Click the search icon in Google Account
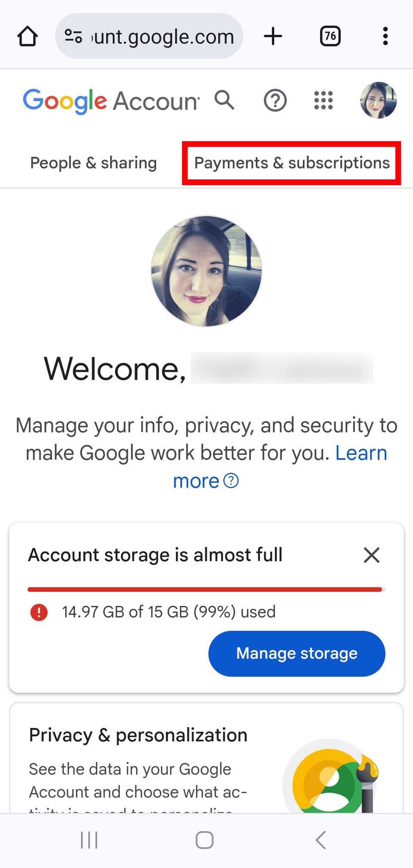Viewport: 413px width, 868px height. [x=225, y=100]
